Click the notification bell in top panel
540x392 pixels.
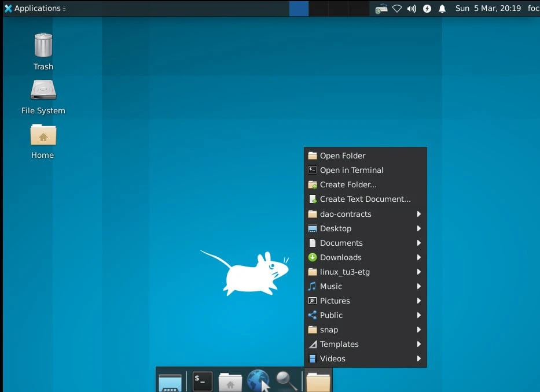442,9
